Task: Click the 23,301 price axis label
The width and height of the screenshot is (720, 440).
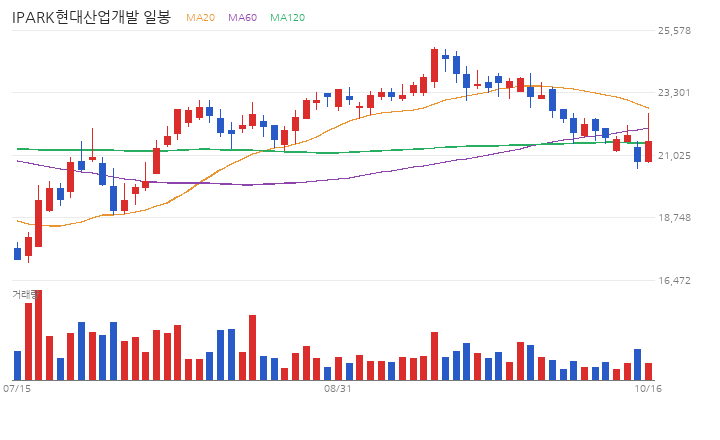Action: pyautogui.click(x=674, y=93)
